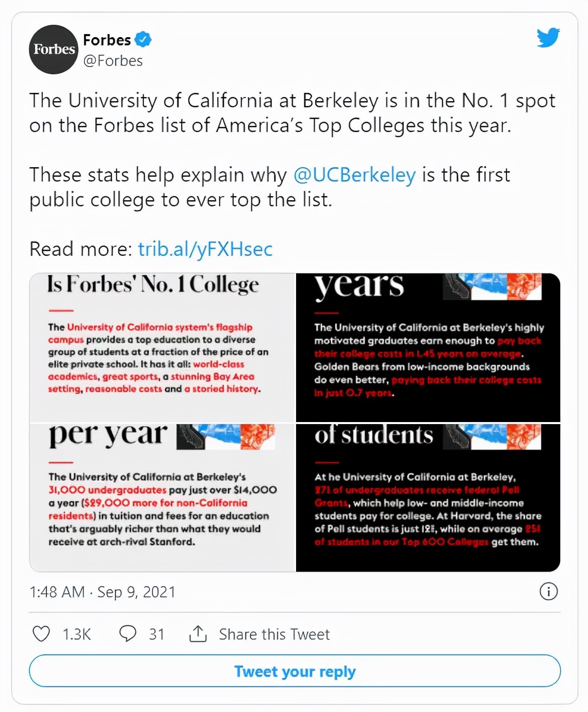The height and width of the screenshot is (712, 588).
Task: Click the Twitter bird logo
Action: (548, 38)
